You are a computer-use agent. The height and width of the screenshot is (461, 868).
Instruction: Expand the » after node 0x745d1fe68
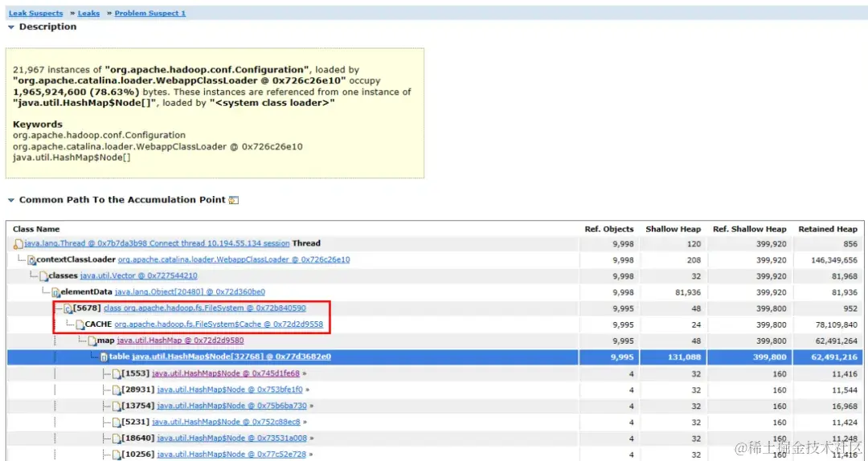click(304, 373)
